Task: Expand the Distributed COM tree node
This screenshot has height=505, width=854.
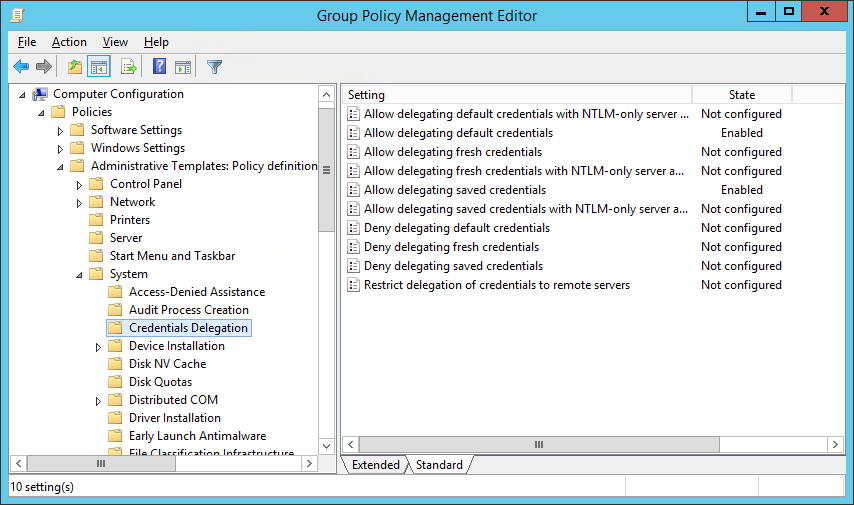Action: (x=98, y=401)
